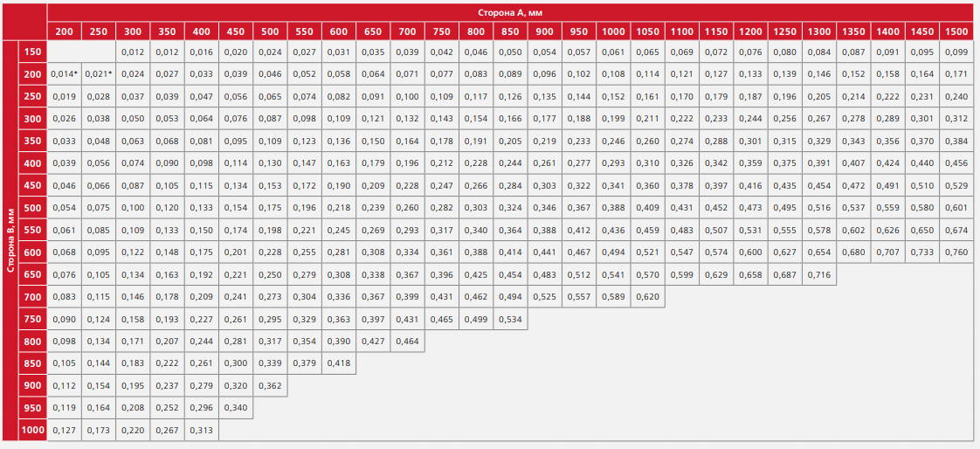
Task: Click row header 1000 of Сторона B
Action: (x=32, y=431)
